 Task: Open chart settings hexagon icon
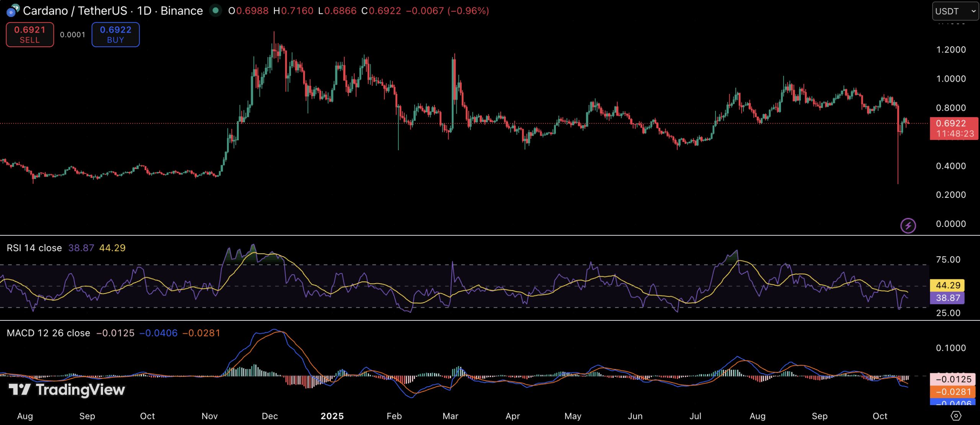tap(956, 416)
